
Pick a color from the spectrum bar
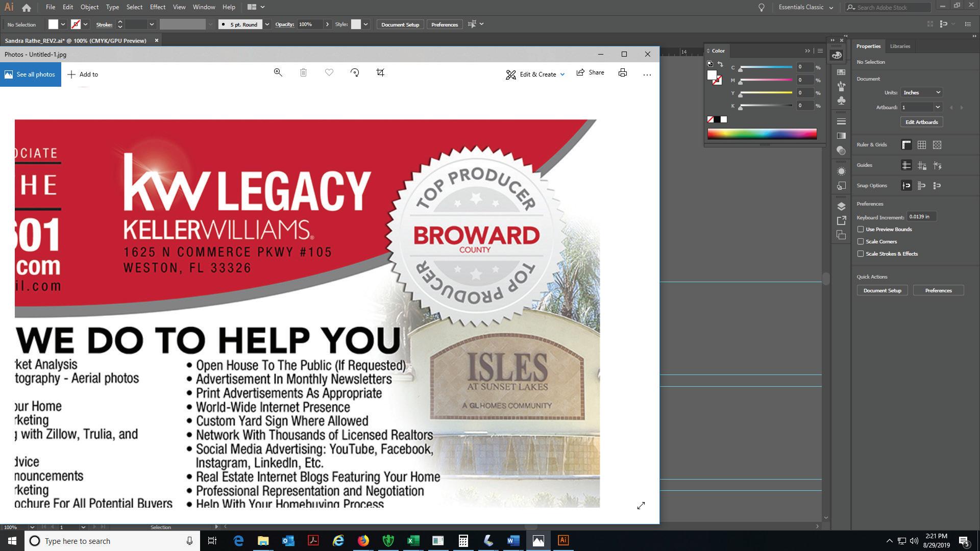[x=762, y=134]
